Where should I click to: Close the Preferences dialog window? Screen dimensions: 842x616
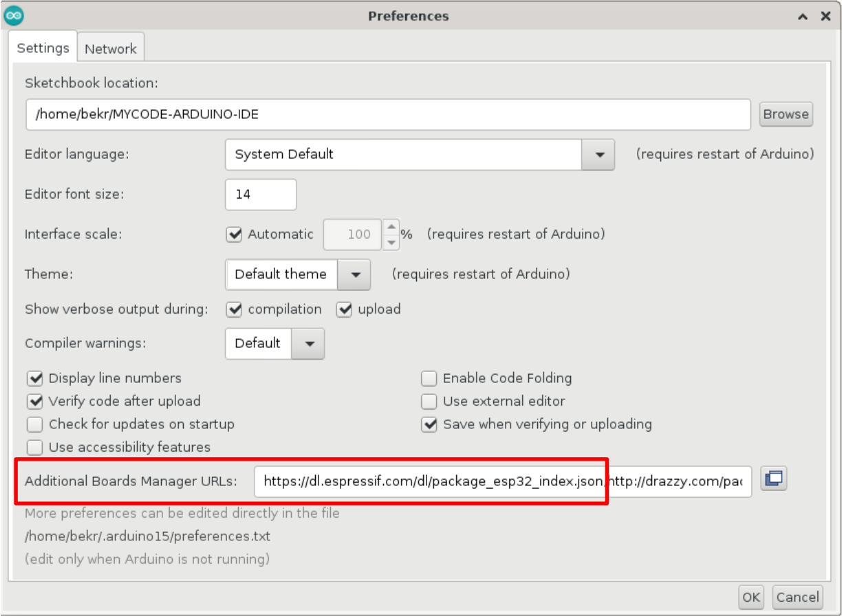click(825, 16)
